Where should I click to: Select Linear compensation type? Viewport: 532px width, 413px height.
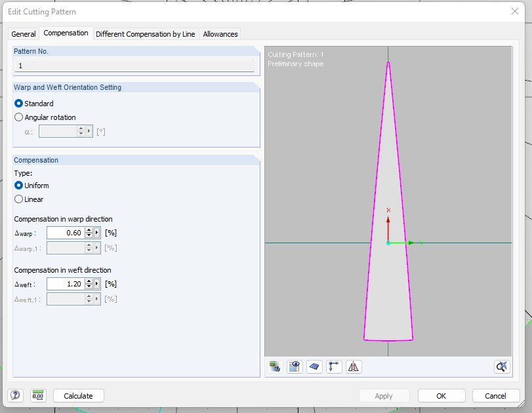(x=18, y=199)
